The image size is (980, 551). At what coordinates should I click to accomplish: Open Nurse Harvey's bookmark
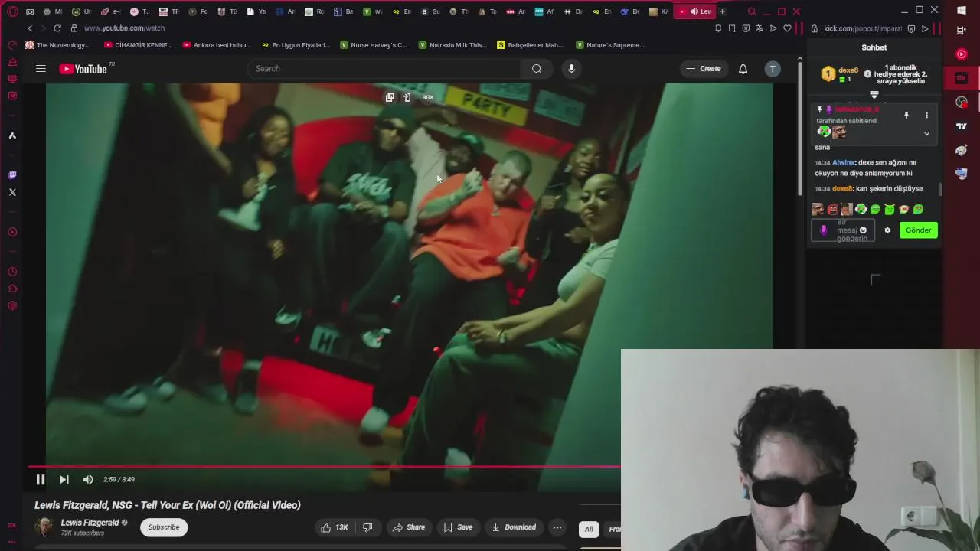374,45
